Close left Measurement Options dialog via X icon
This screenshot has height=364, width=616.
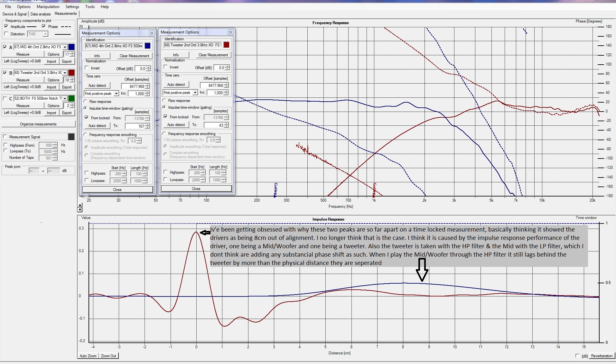point(152,33)
